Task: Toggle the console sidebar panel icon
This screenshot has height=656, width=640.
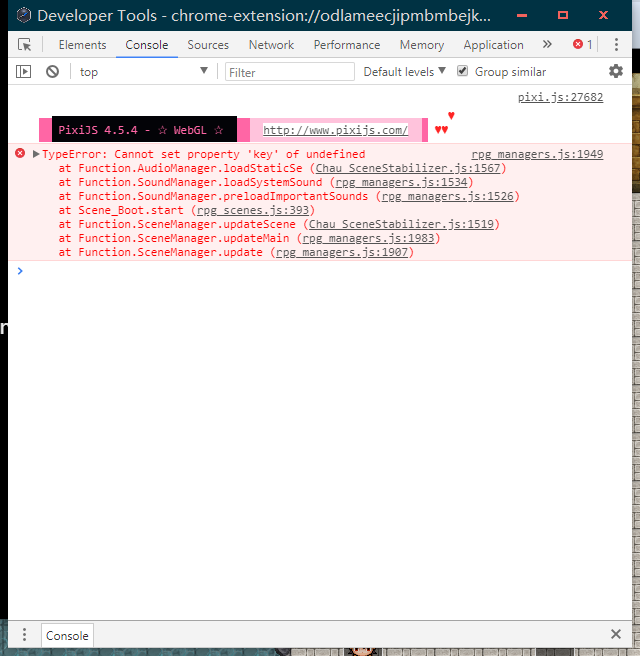Action: [23, 72]
